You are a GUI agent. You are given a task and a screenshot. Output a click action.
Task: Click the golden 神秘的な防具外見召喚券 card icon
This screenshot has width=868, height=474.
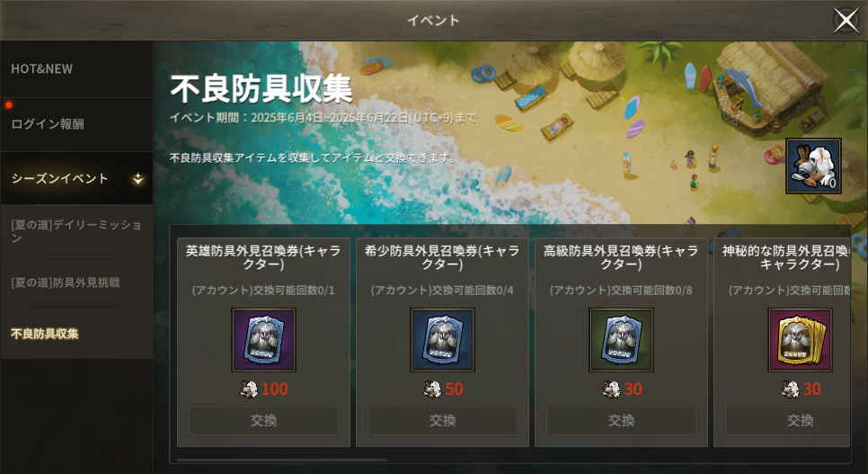tap(800, 340)
